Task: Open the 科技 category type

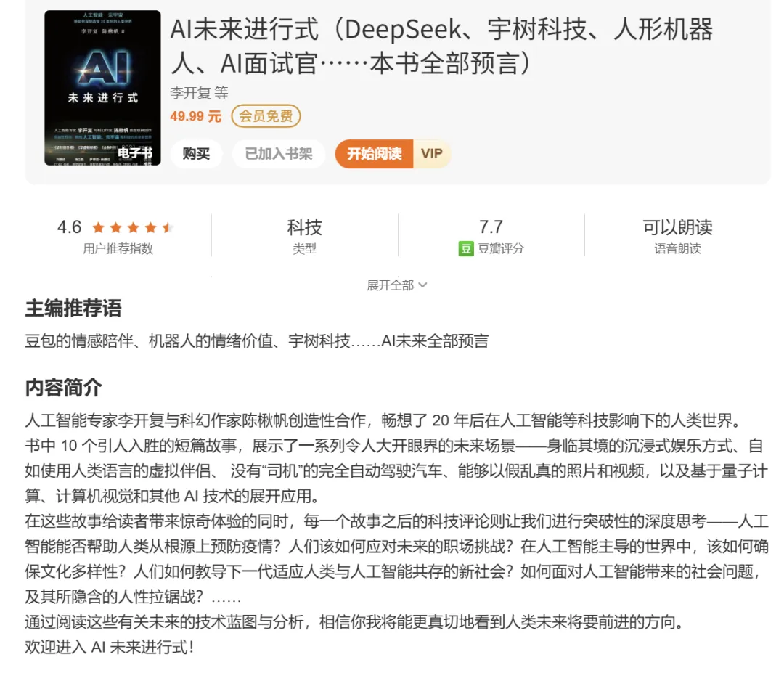Action: click(x=304, y=227)
